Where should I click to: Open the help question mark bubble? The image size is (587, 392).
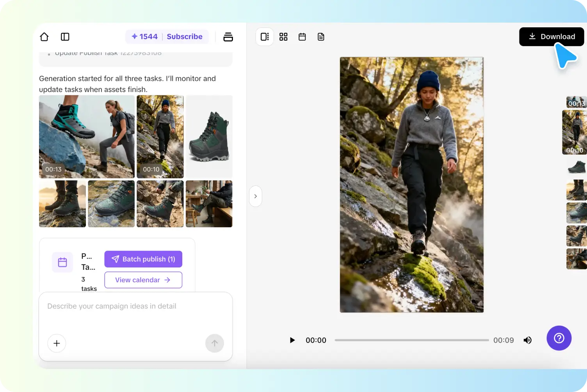pos(559,338)
